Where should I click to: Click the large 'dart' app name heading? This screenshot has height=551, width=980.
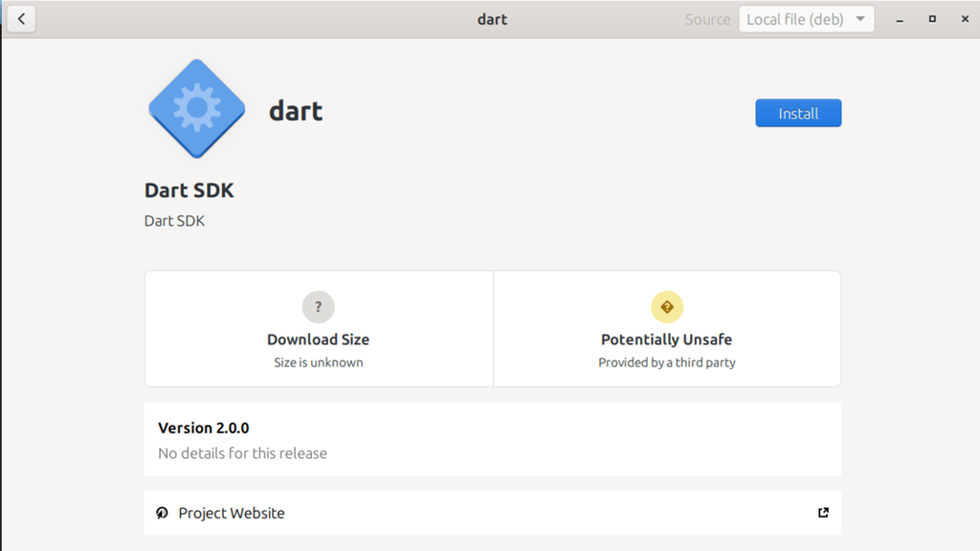[x=296, y=111]
